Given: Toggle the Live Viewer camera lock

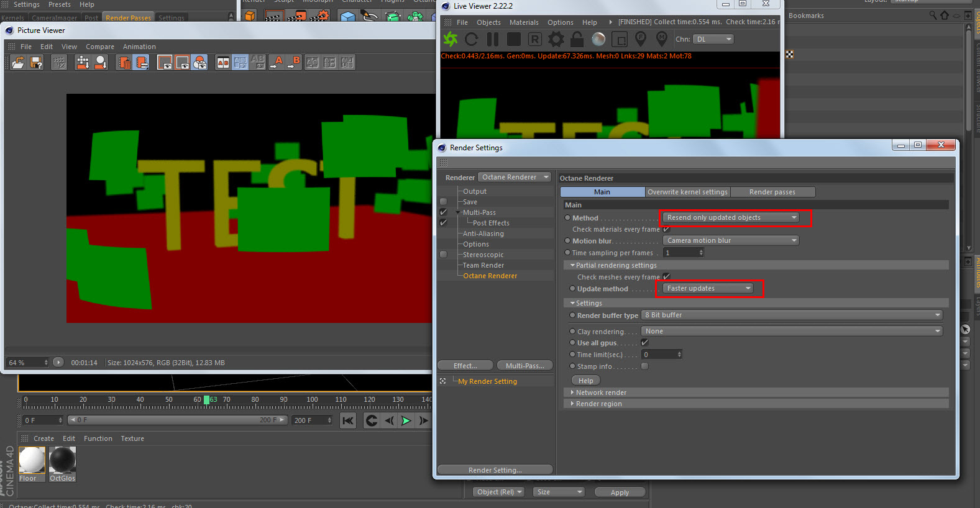Looking at the screenshot, I should pyautogui.click(x=577, y=40).
